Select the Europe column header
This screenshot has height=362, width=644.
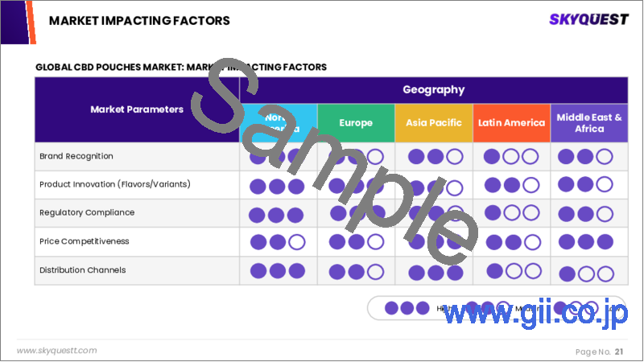pos(356,123)
